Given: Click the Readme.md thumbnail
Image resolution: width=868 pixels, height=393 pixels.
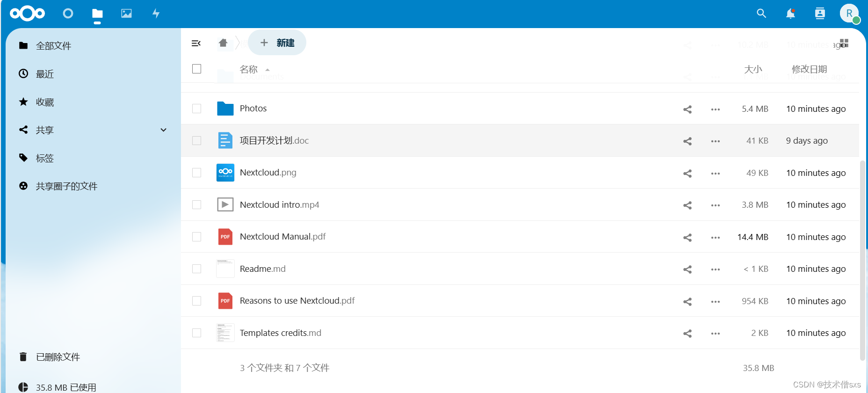Looking at the screenshot, I should (225, 269).
